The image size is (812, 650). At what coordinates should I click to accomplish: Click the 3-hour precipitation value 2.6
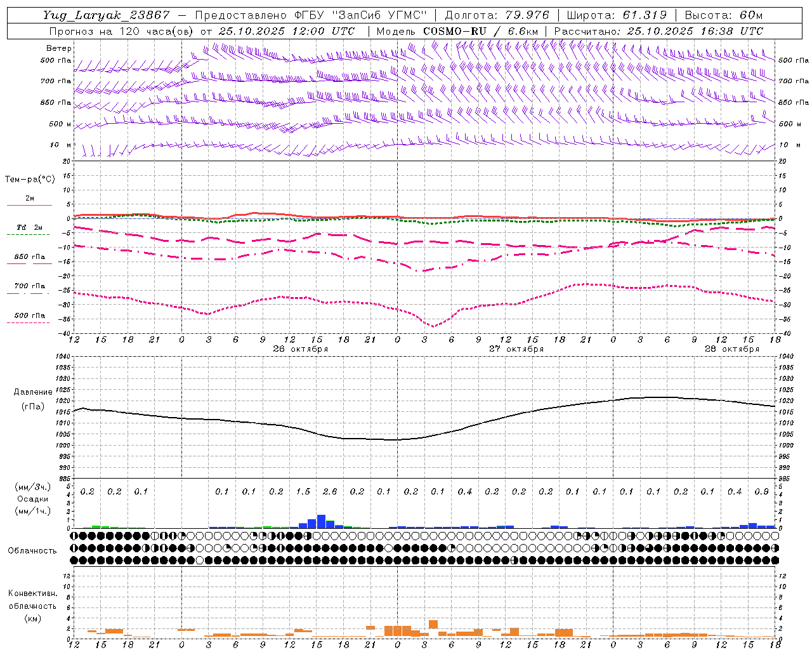point(330,491)
